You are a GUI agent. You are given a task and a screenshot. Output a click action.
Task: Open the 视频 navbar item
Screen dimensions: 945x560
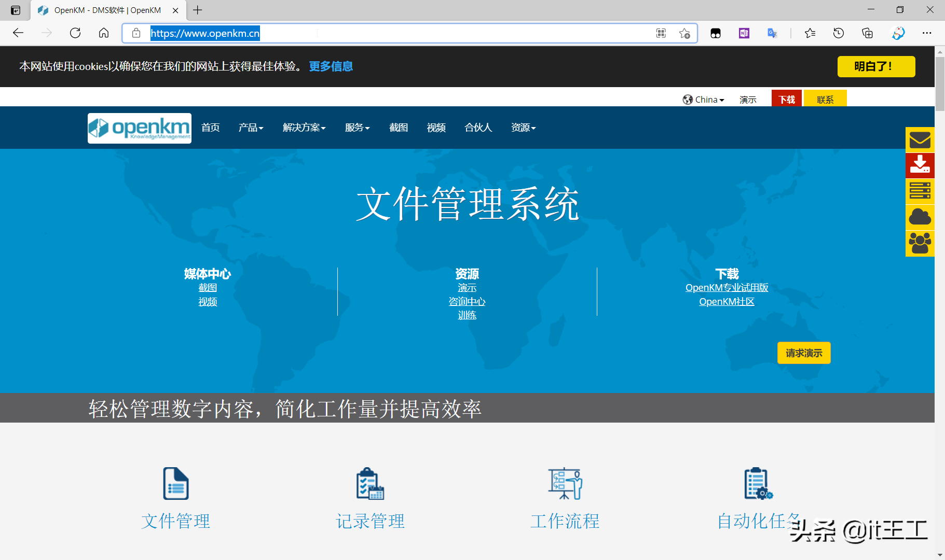tap(436, 128)
